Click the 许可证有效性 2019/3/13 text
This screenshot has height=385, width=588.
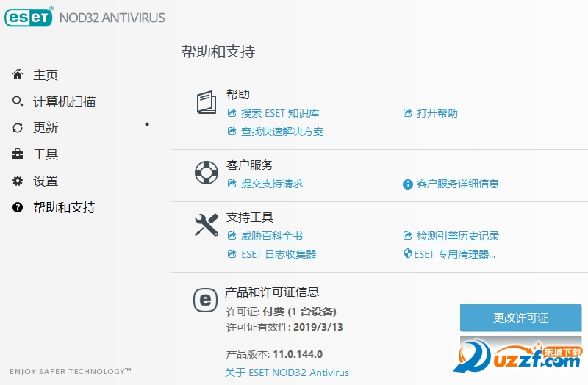click(284, 327)
